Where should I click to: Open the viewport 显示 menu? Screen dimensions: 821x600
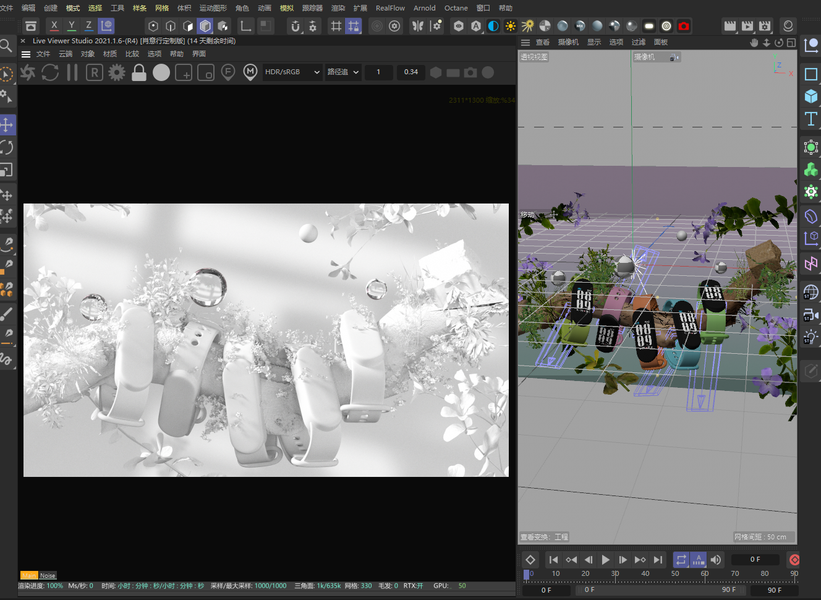point(594,42)
